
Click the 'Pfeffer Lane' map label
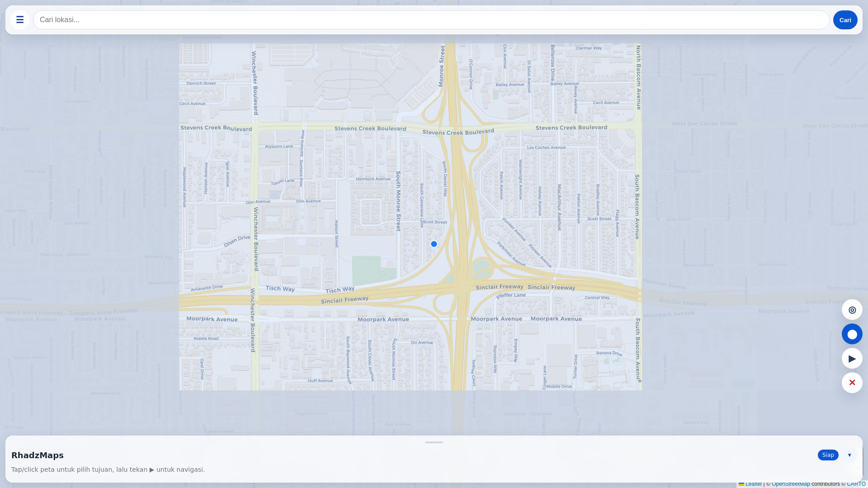click(511, 296)
